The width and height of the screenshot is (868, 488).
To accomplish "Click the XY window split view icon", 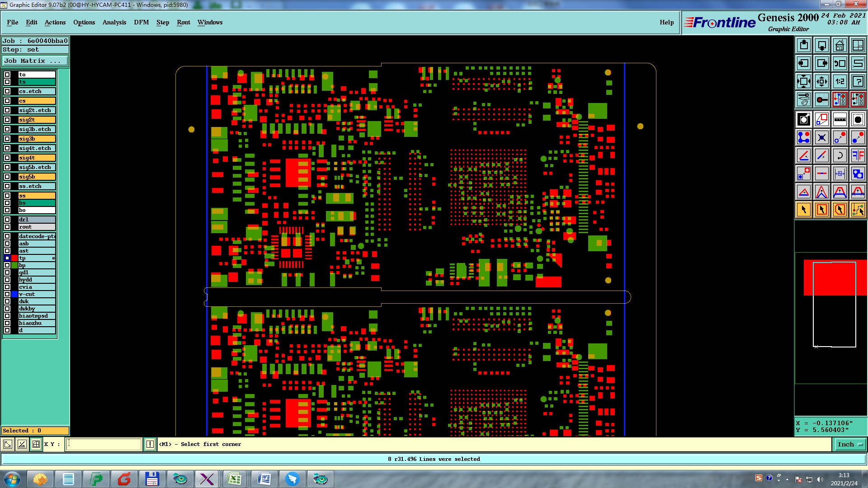I will [858, 45].
